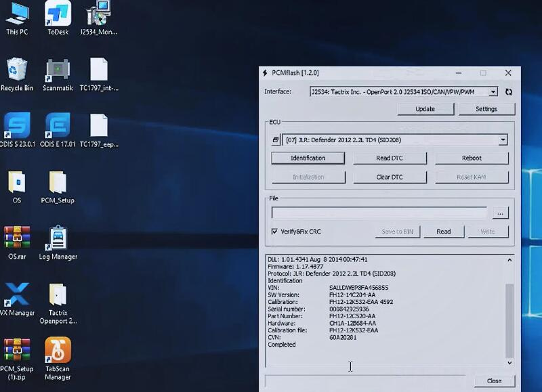
Task: Click the SW Version value FH12-14C204-AA
Action: coord(352,295)
